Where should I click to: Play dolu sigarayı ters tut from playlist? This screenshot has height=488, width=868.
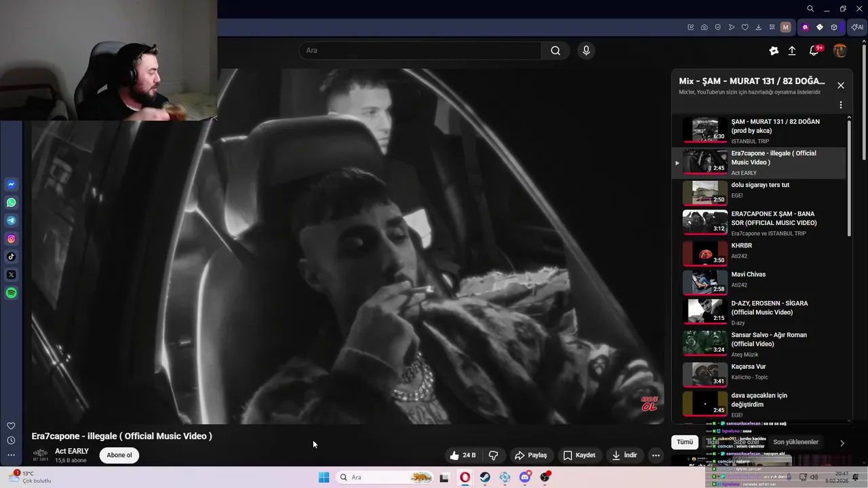click(x=758, y=192)
